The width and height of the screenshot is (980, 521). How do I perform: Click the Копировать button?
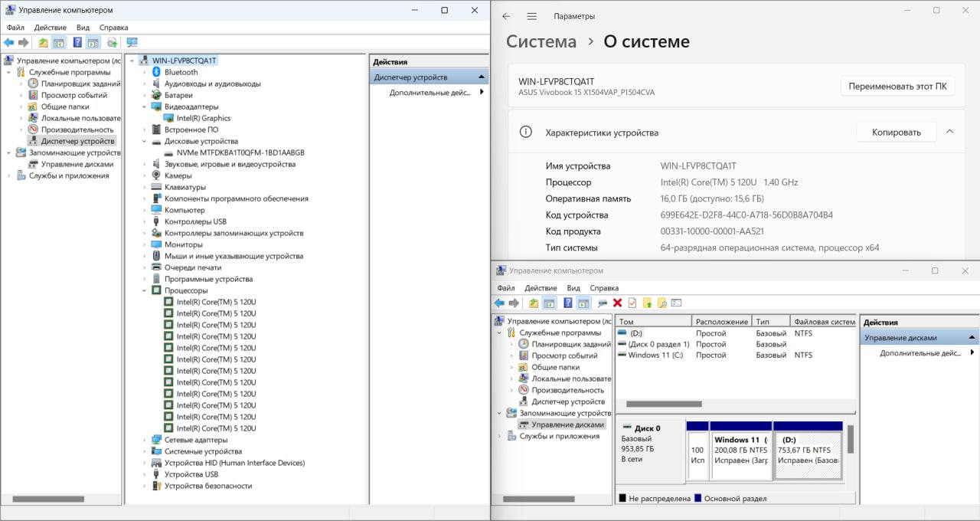[897, 132]
